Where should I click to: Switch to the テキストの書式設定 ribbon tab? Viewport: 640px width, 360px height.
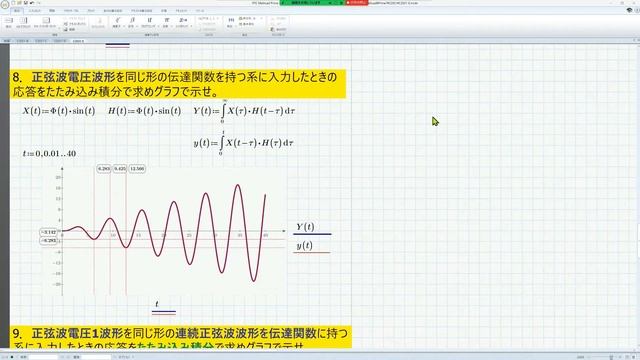pyautogui.click(x=142, y=11)
